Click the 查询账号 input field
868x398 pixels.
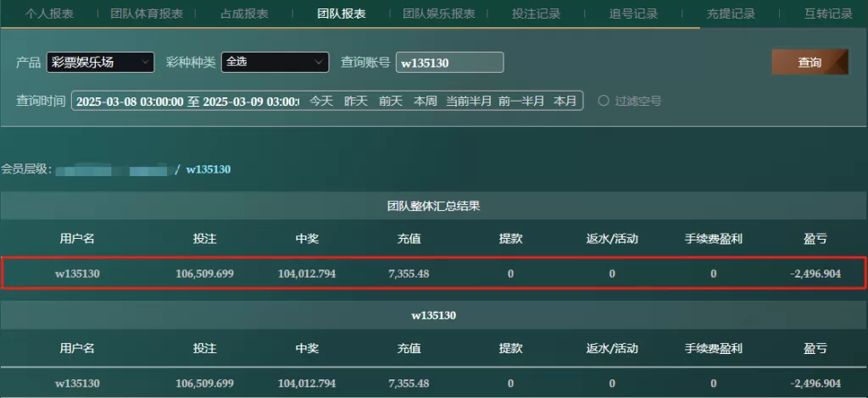pyautogui.click(x=449, y=63)
